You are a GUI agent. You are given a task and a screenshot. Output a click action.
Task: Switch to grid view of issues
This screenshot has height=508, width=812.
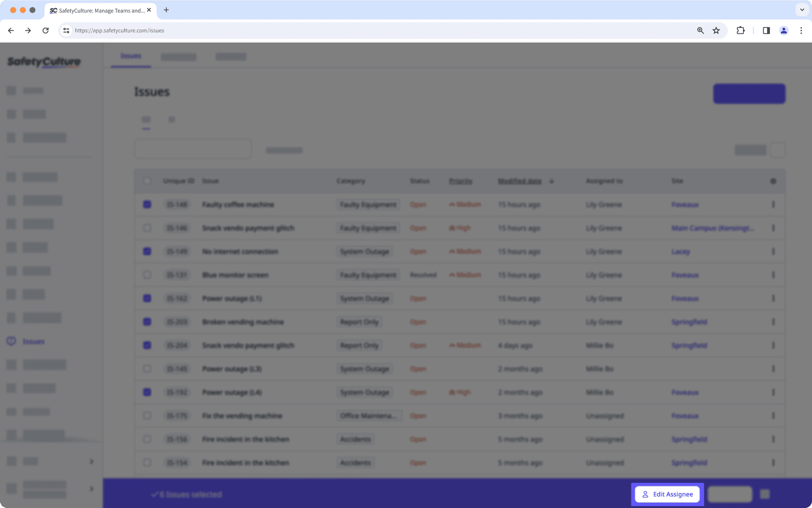(x=172, y=119)
